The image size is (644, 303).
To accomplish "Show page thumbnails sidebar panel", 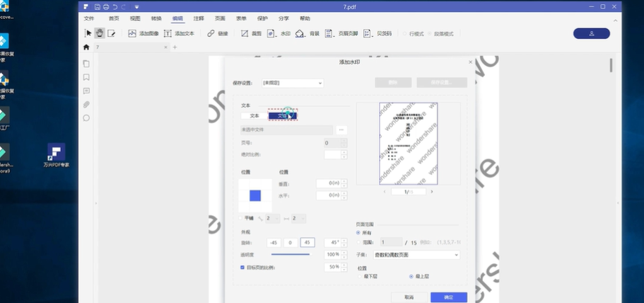I will [x=86, y=64].
